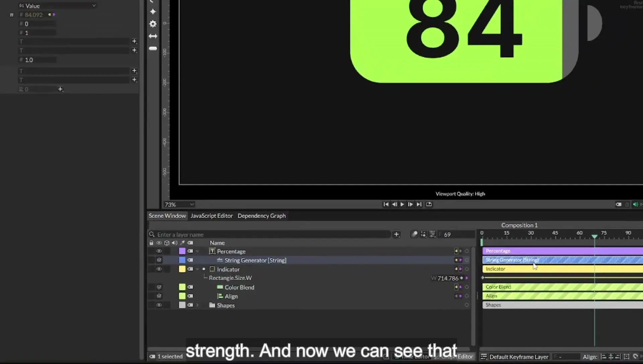Play the composition

(x=402, y=204)
